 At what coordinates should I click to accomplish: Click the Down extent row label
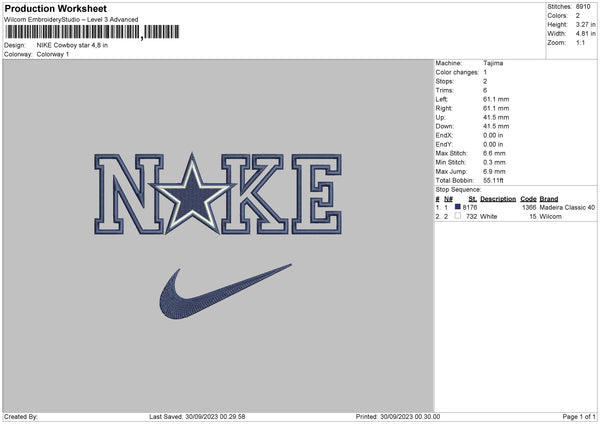(x=444, y=126)
